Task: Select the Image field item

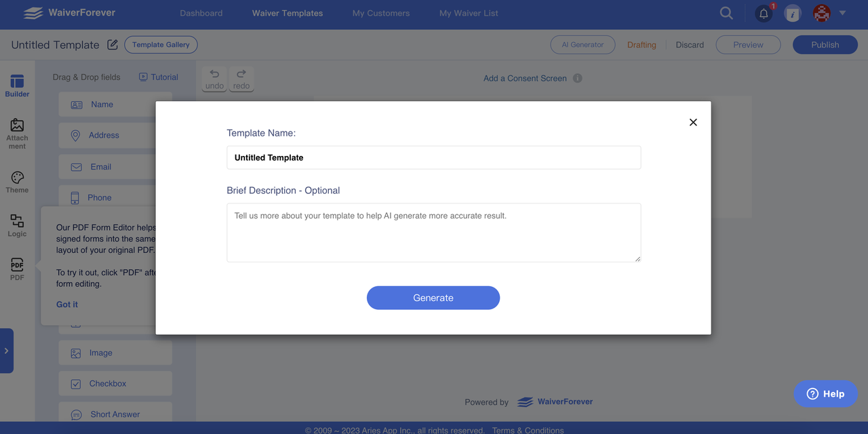Action: click(115, 353)
